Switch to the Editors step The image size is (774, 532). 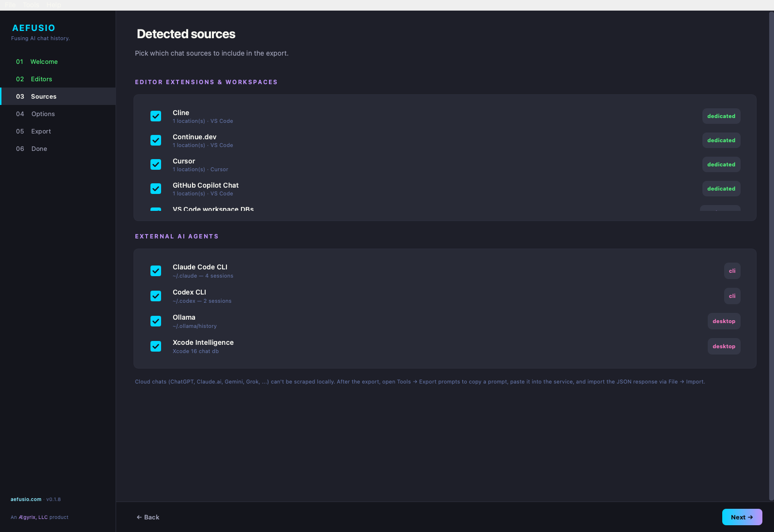coord(41,79)
